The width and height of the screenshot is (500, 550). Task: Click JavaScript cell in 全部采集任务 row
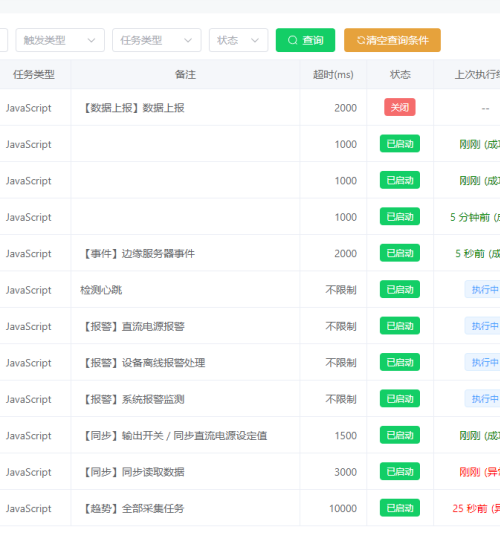tap(28, 509)
